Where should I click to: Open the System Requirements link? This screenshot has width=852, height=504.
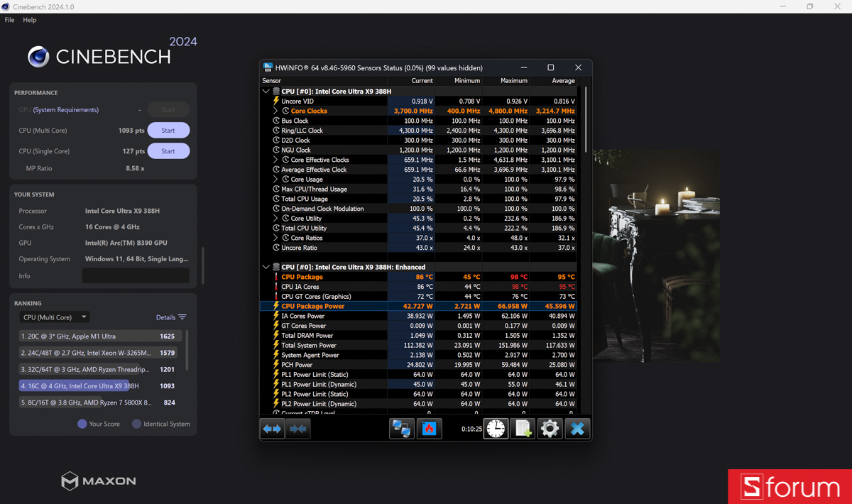tap(66, 110)
